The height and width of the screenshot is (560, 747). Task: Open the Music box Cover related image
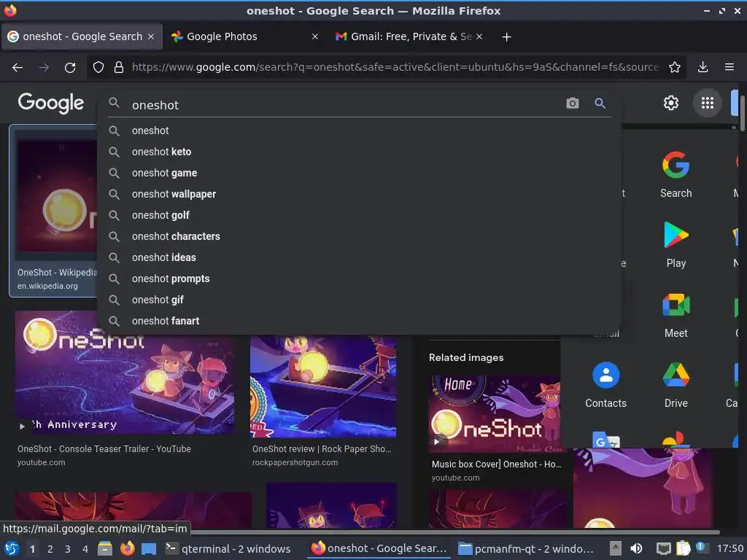click(494, 414)
